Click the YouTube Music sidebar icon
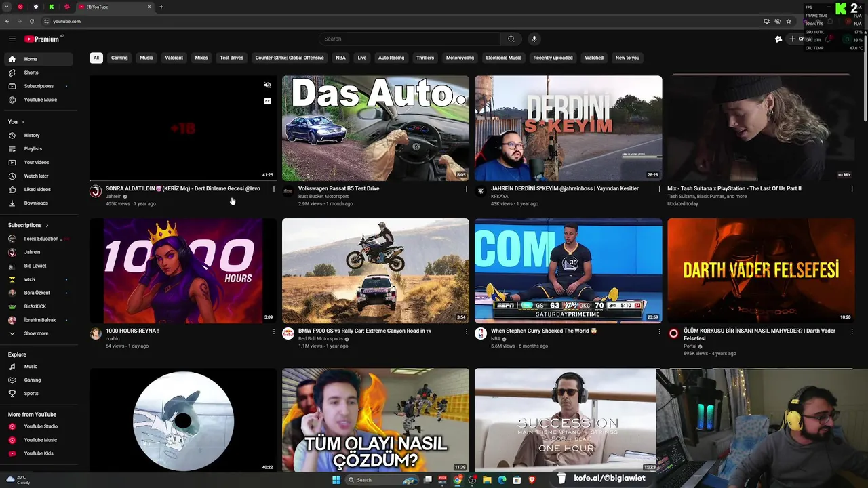Screen dimensions: 868x488 click(12, 100)
